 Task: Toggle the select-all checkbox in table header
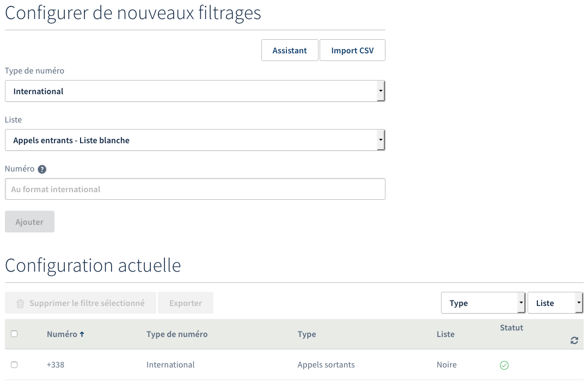coord(14,334)
